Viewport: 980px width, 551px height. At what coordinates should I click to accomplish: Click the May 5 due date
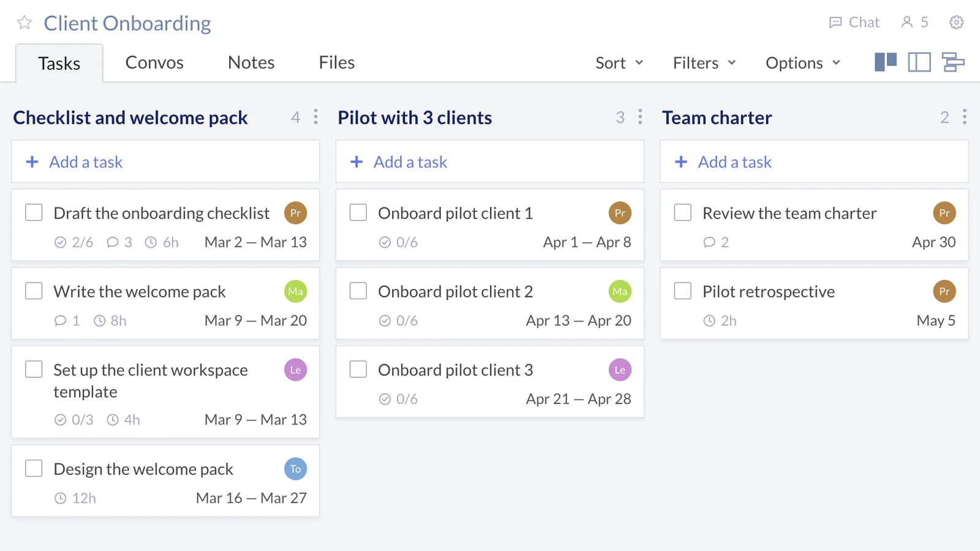pos(936,321)
